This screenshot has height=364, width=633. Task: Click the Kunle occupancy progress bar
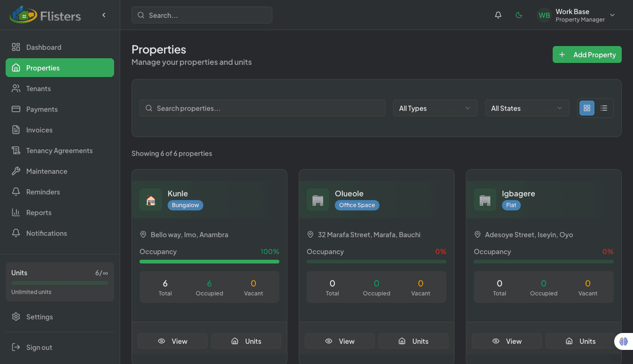click(209, 262)
